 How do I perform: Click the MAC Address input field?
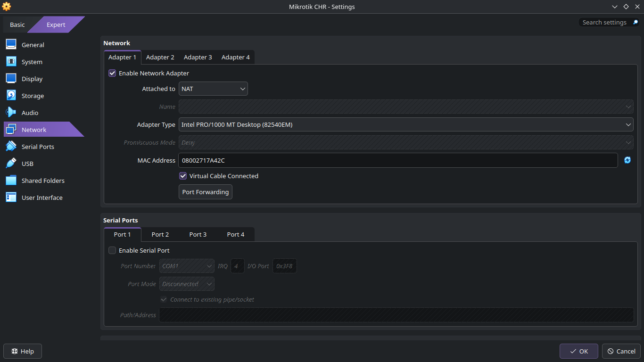point(398,160)
